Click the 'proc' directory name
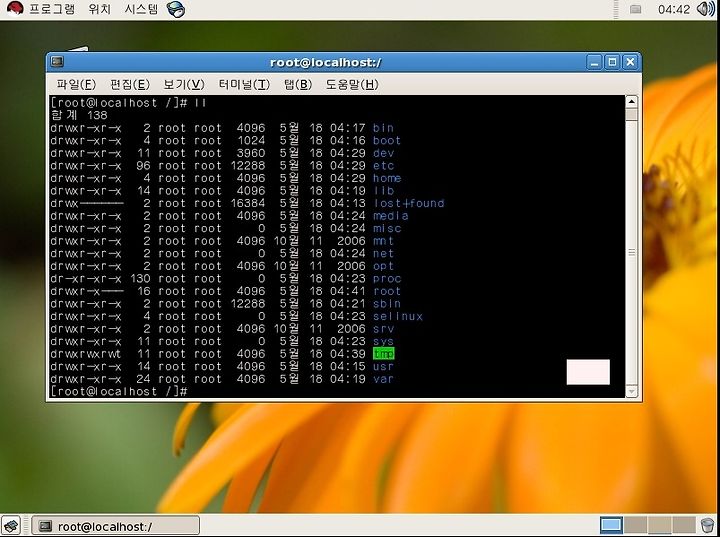Viewport: 720px width, 537px height. pyautogui.click(x=387, y=278)
